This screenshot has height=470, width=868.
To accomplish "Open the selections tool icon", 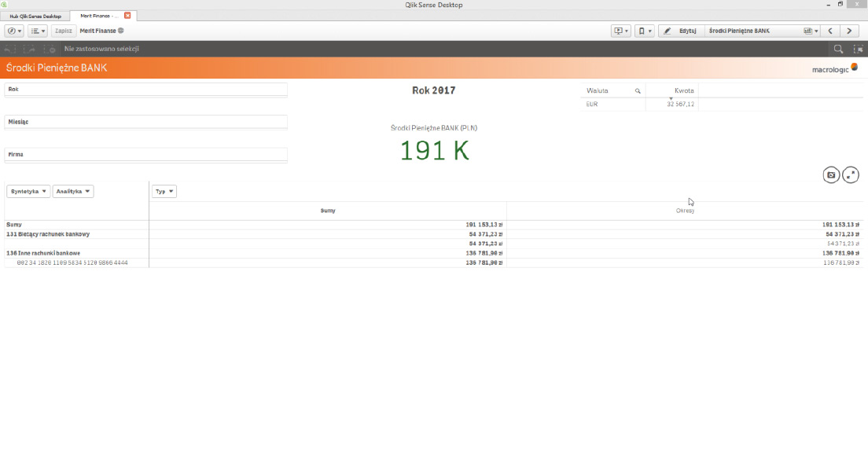I will 857,49.
